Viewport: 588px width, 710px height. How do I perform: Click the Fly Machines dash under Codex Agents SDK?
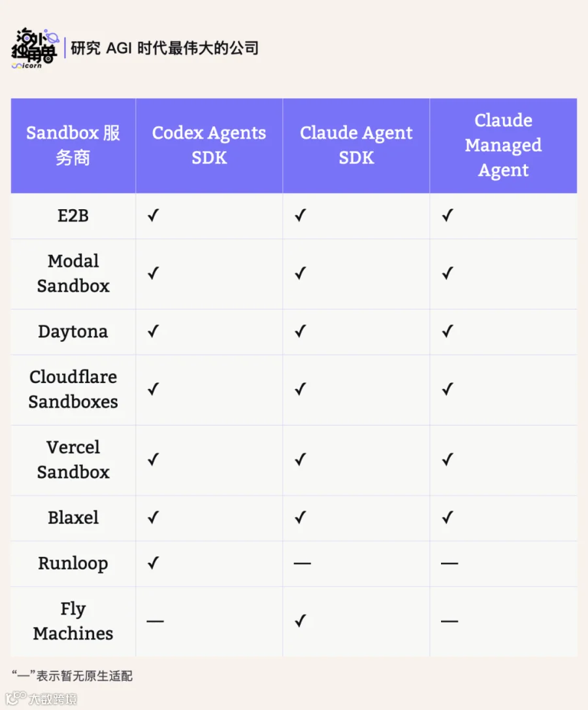click(x=155, y=621)
